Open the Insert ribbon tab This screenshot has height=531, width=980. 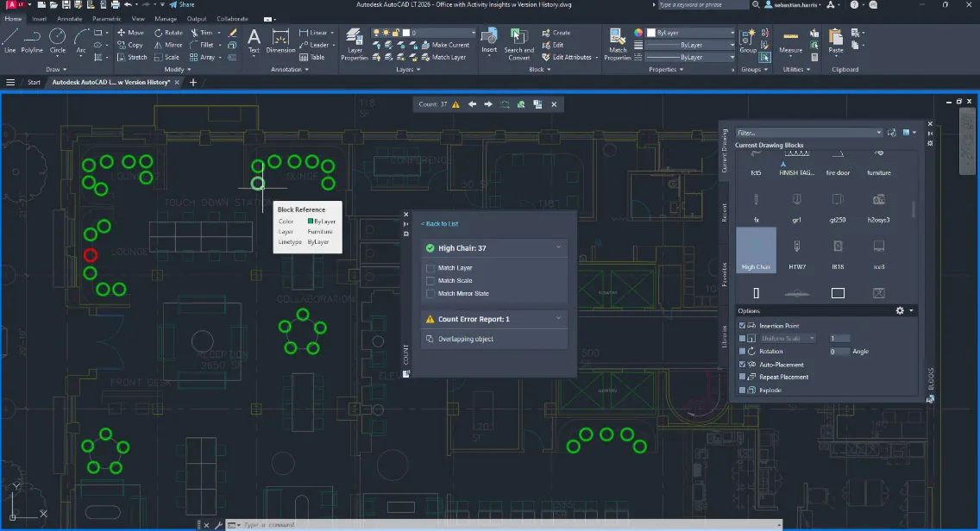(x=40, y=19)
